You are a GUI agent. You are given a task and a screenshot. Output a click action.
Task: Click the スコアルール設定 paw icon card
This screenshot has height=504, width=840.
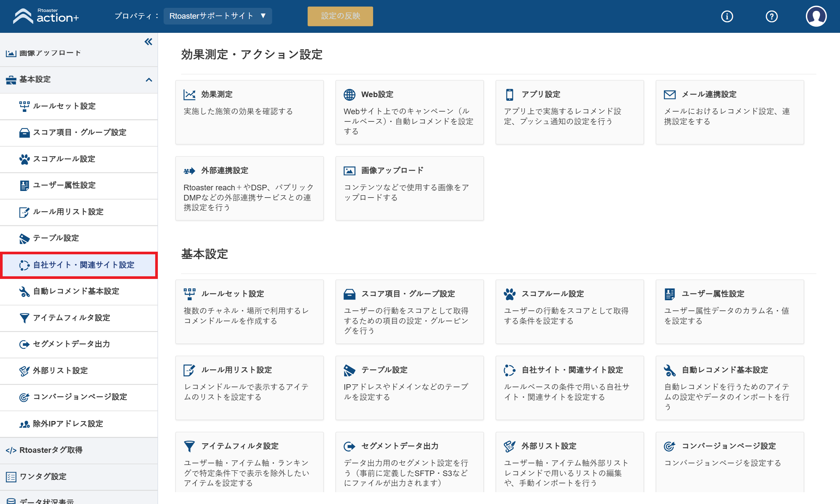coord(509,294)
